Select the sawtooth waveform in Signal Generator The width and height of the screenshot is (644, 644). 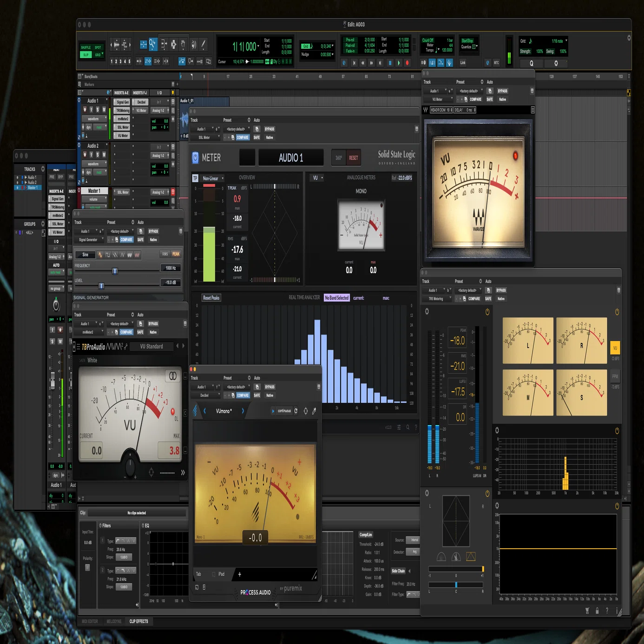point(115,255)
